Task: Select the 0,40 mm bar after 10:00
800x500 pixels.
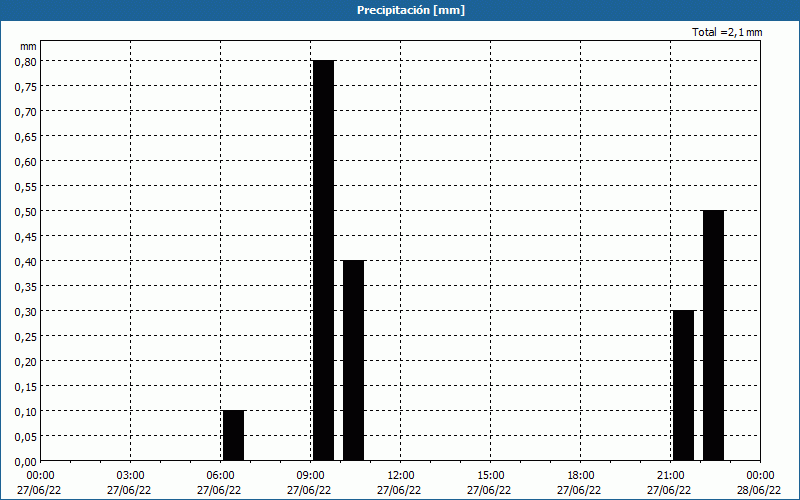Action: [354, 360]
